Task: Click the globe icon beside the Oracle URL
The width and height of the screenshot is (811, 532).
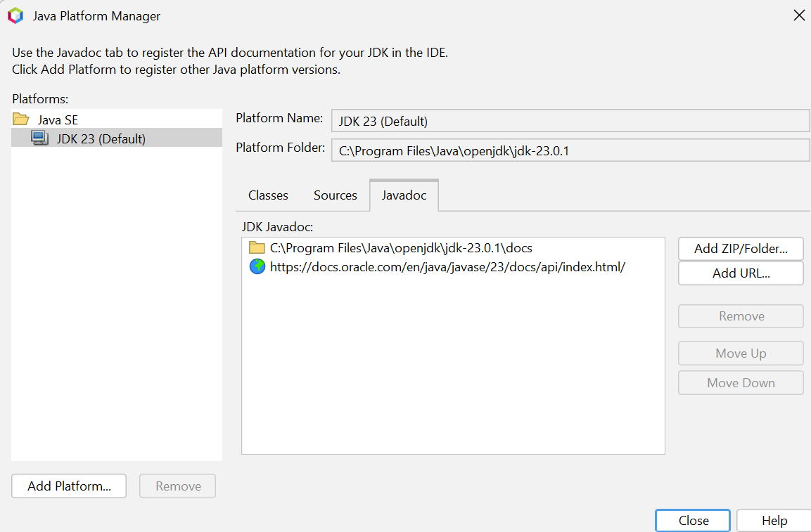Action: click(x=257, y=267)
